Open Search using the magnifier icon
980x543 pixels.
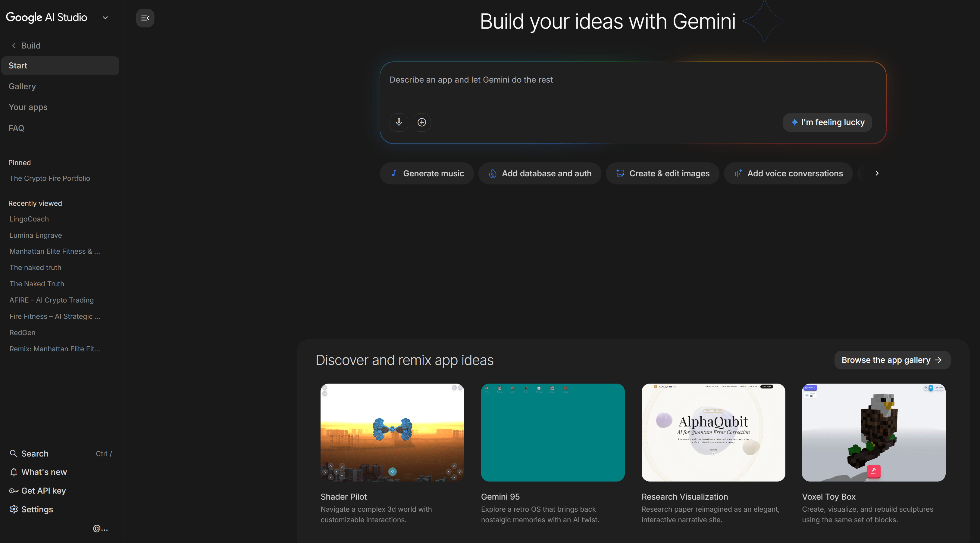[14, 453]
